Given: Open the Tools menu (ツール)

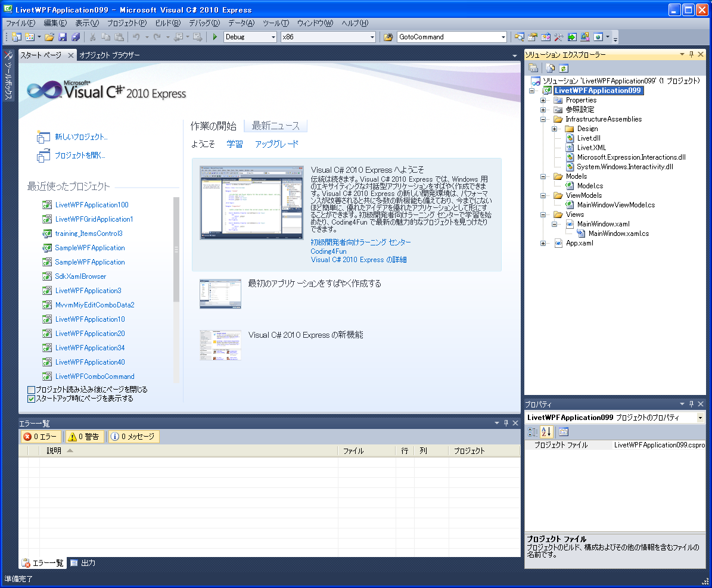Looking at the screenshot, I should pyautogui.click(x=276, y=23).
